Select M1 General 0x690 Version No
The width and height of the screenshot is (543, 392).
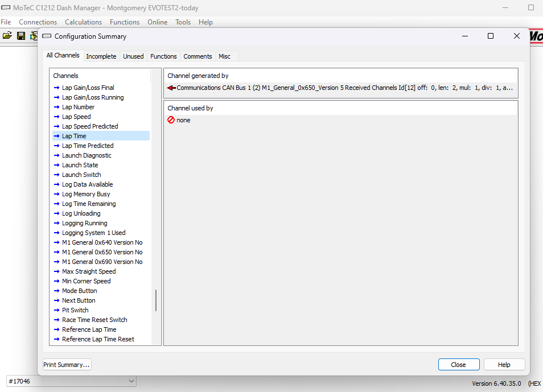[x=101, y=262]
